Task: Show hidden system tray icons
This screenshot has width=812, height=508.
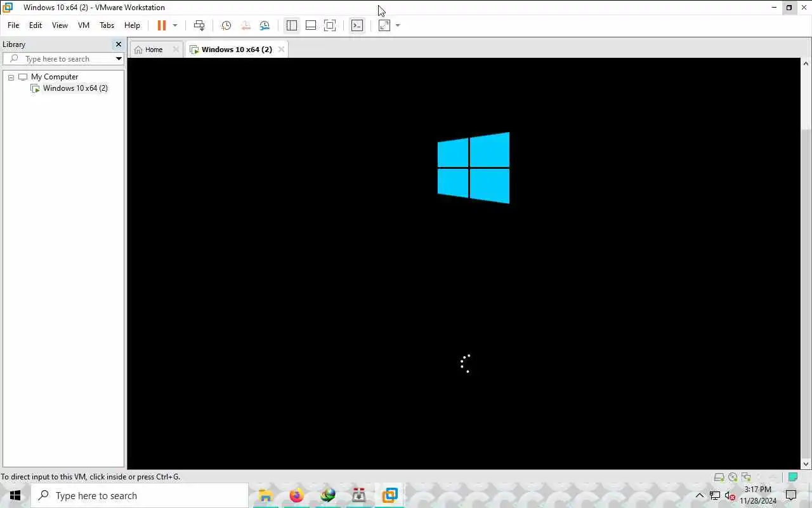Action: pos(700,495)
